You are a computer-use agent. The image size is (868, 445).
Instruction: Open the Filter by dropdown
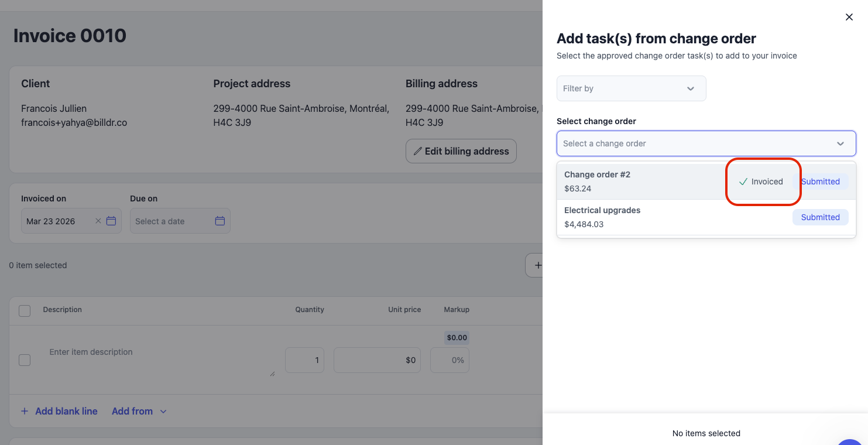click(x=631, y=88)
